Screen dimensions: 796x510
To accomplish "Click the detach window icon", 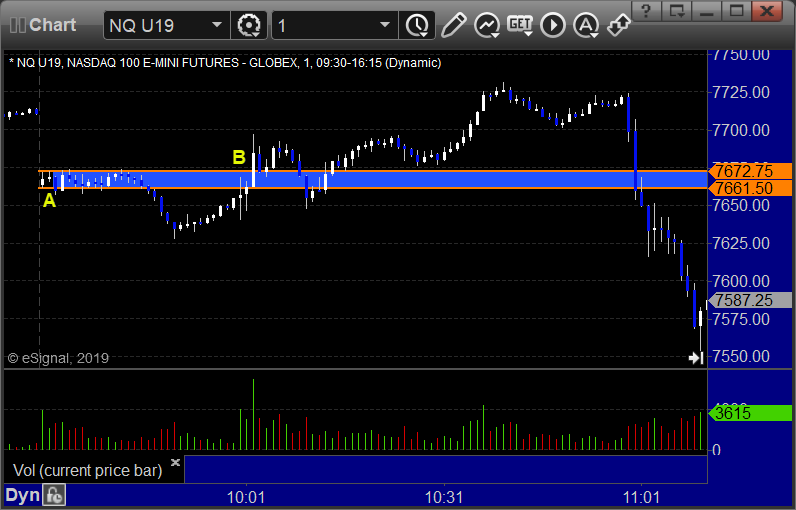I will (676, 10).
